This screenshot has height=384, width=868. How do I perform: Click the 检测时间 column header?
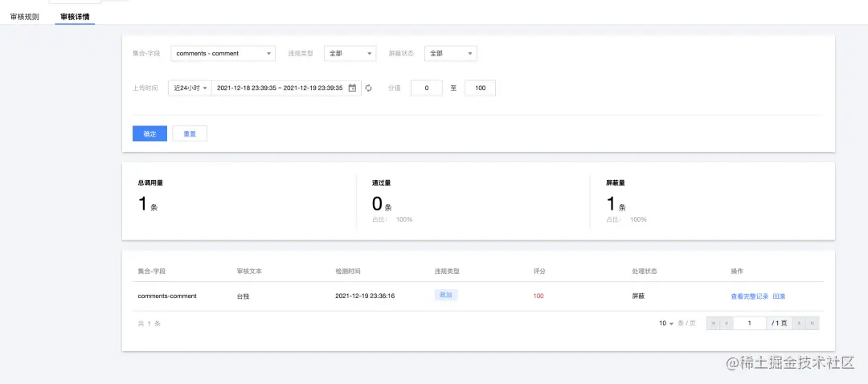click(x=348, y=272)
